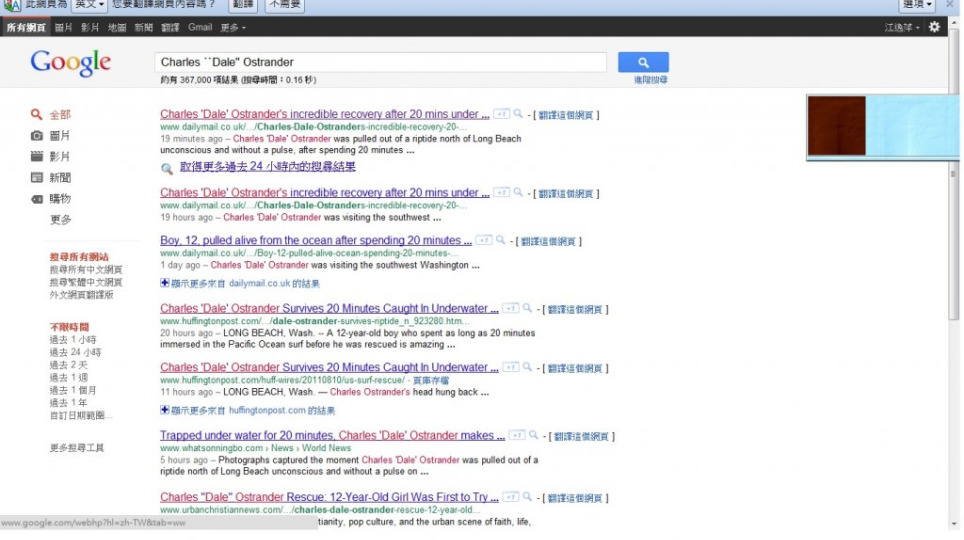
Task: Select the film icon for 影片 videos filter
Action: tap(37, 157)
